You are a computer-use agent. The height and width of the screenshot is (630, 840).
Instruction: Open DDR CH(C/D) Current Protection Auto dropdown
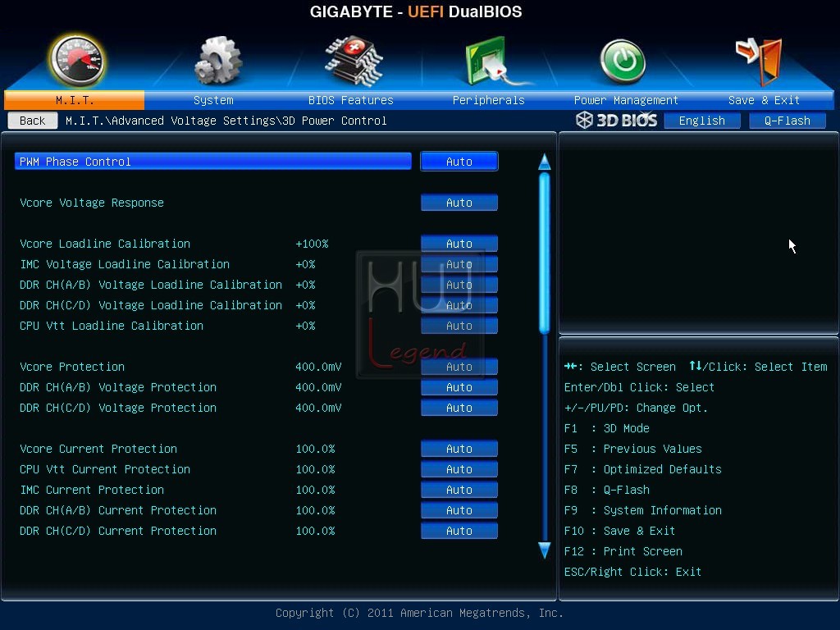coord(459,531)
